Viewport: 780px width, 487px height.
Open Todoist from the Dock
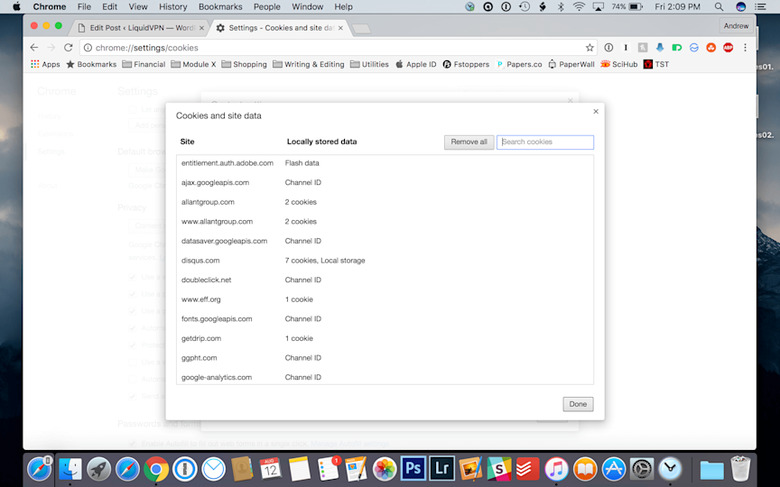tap(527, 469)
